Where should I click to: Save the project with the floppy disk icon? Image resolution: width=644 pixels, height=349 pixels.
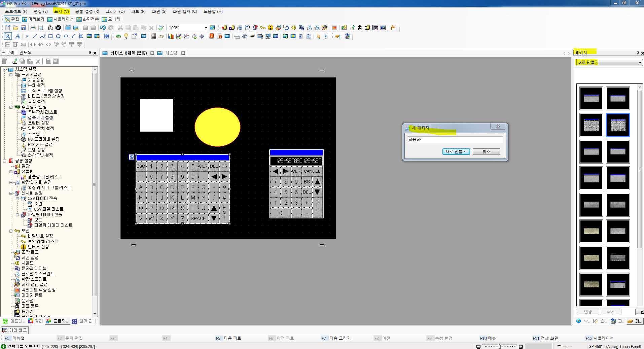pyautogui.click(x=23, y=28)
